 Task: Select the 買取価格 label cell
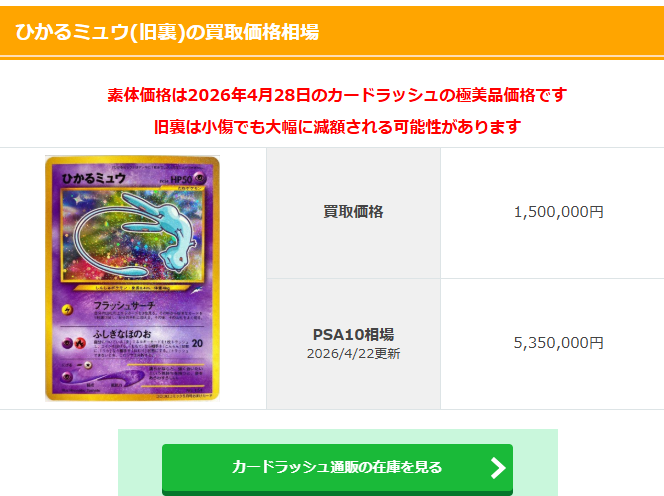click(353, 212)
